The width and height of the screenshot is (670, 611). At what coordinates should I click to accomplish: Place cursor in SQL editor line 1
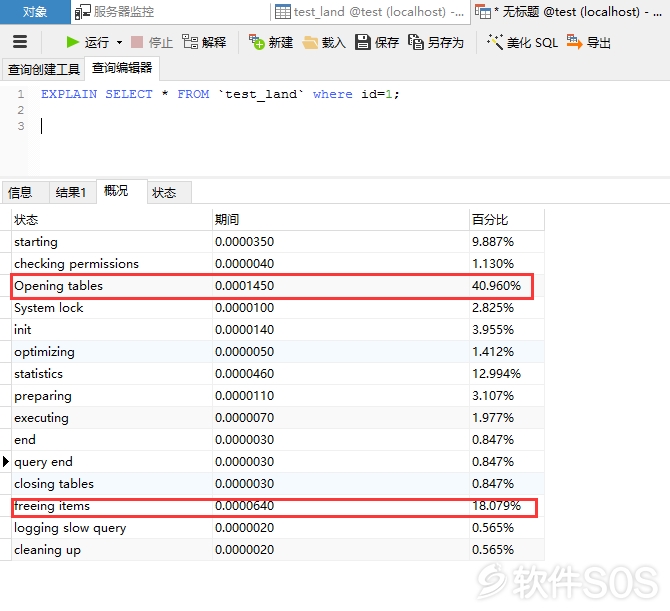220,94
